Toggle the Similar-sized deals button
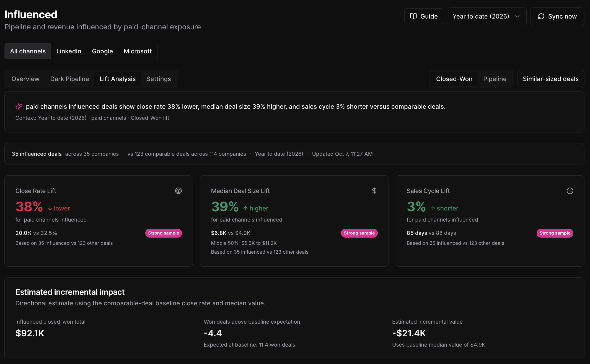Image resolution: width=590 pixels, height=364 pixels. [550, 79]
